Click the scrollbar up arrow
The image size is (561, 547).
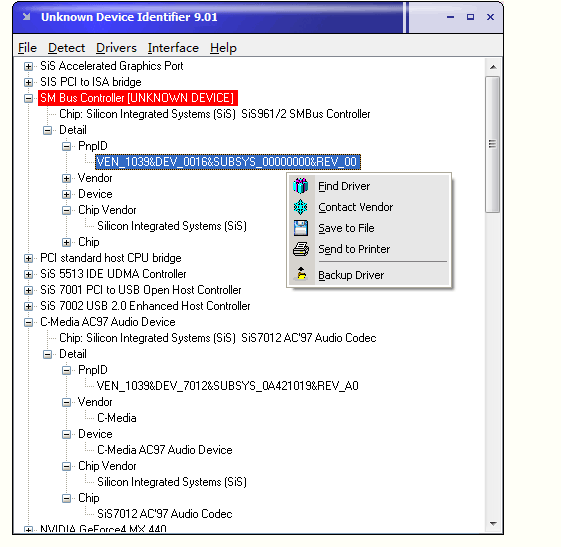493,67
